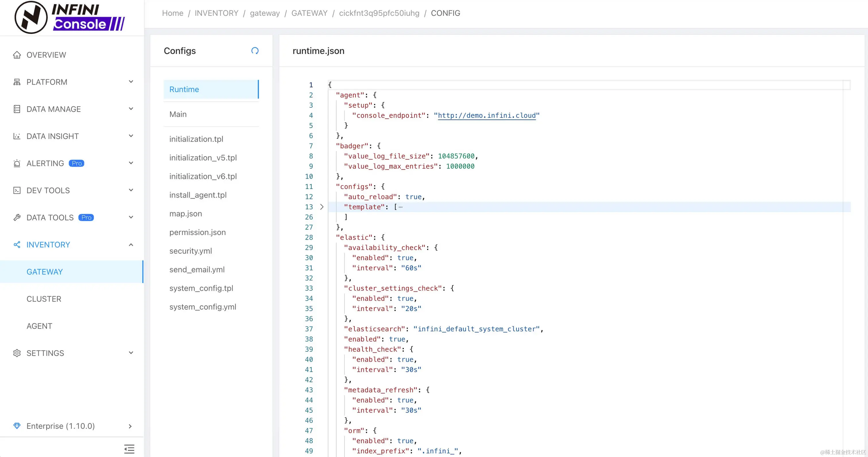Open the CLUSTER inventory item
This screenshot has height=457, width=868.
(44, 299)
